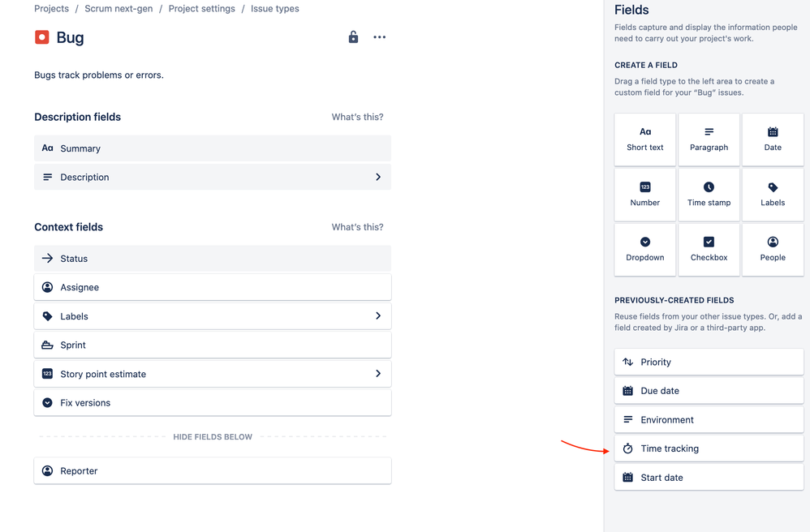Click the stopwatch icon beside Time tracking
Screen dimensions: 810x532
[627, 448]
